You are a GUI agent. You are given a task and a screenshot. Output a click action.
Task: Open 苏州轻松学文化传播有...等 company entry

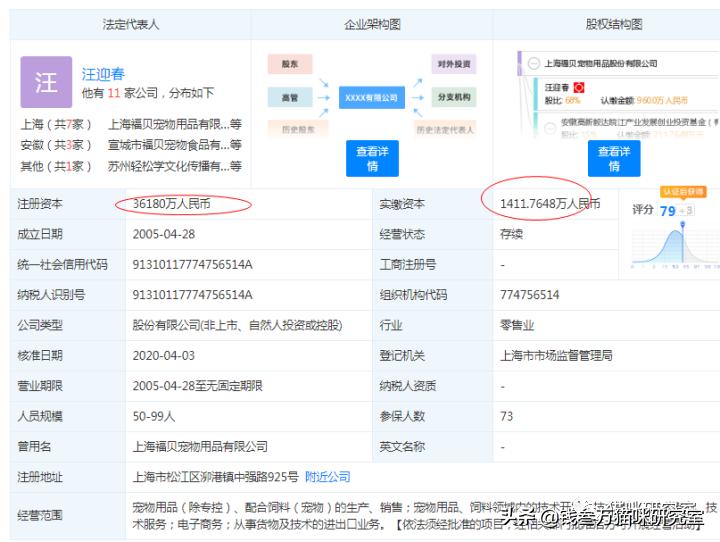click(x=174, y=166)
